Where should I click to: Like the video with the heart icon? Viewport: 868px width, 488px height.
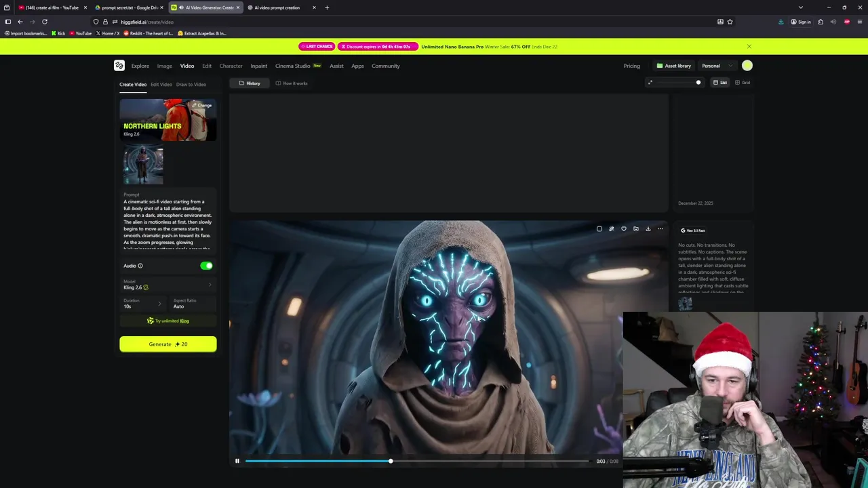623,229
